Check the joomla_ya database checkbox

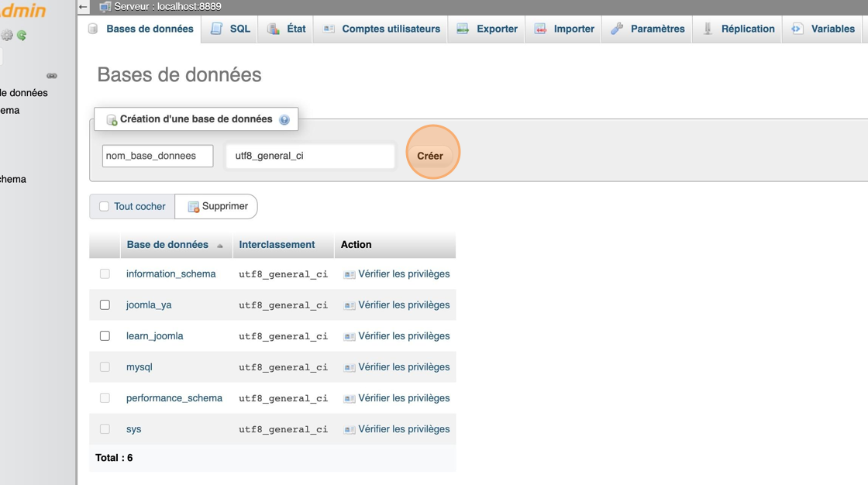105,304
